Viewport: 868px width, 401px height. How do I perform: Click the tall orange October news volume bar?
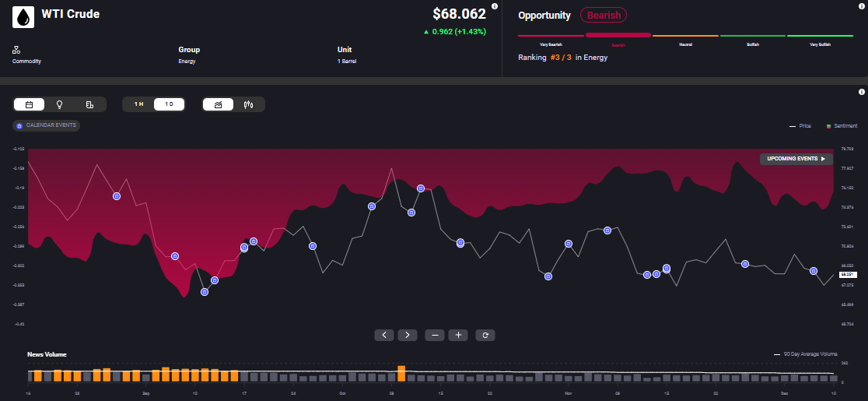coord(401,373)
